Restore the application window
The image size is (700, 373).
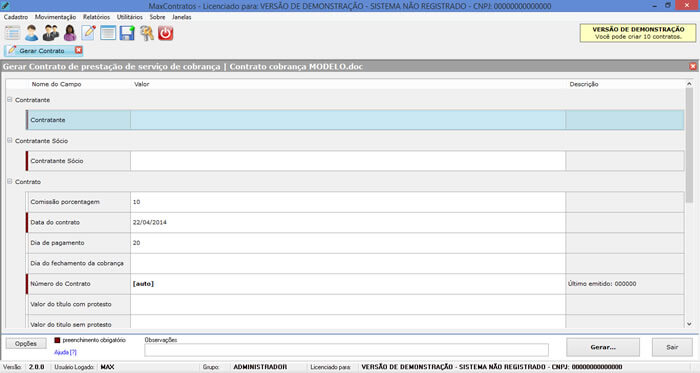[668, 5]
